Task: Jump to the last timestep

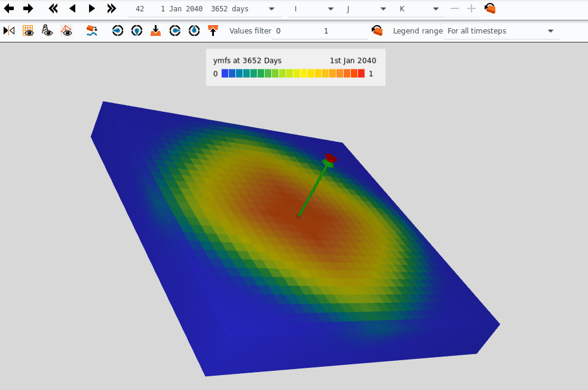Action: [111, 8]
